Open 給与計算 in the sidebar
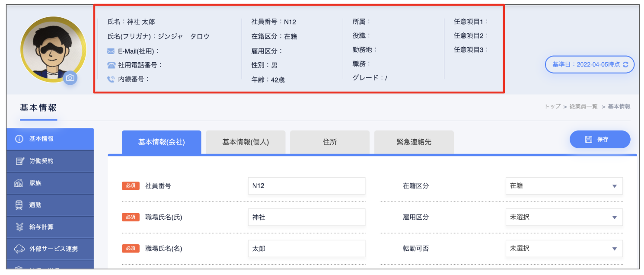644x275 pixels. [x=50, y=227]
